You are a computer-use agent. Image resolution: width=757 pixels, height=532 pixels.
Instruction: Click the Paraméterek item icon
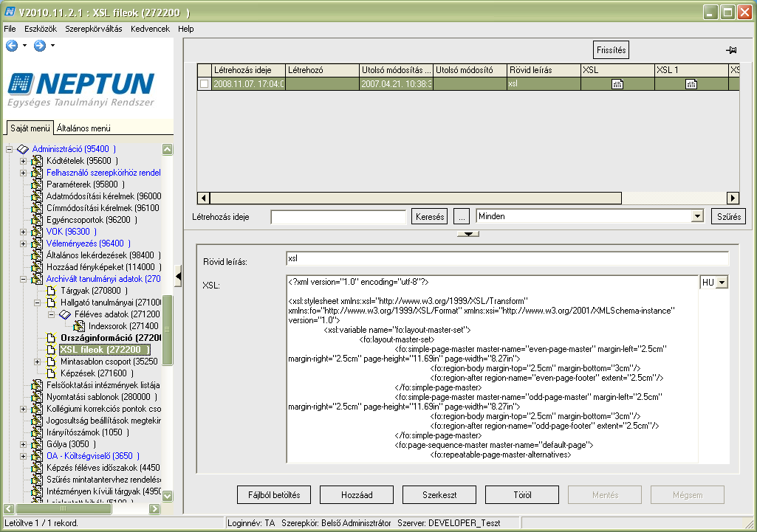(x=37, y=184)
